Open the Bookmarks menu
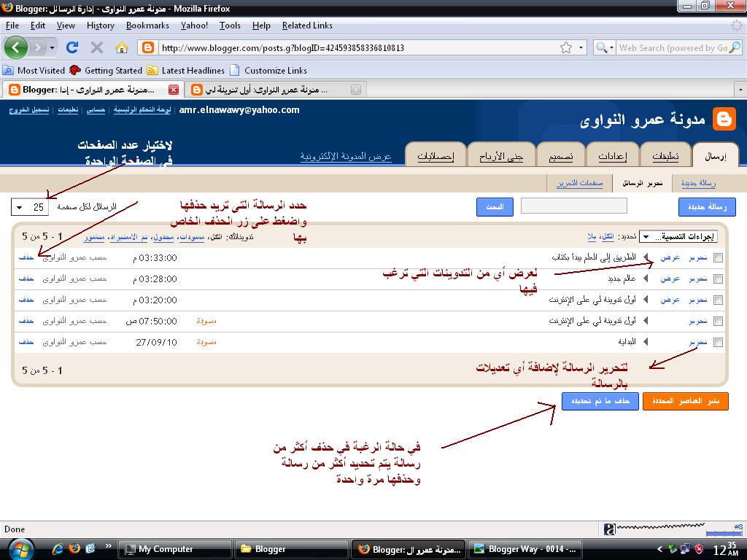Screen dimensions: 747x560 click(147, 26)
